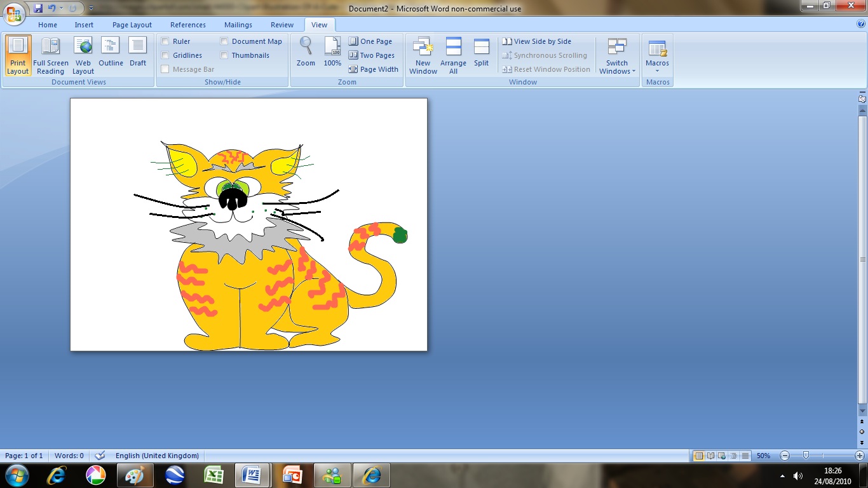The width and height of the screenshot is (868, 488).
Task: Open the Zoom dialog magnifier
Action: (306, 52)
